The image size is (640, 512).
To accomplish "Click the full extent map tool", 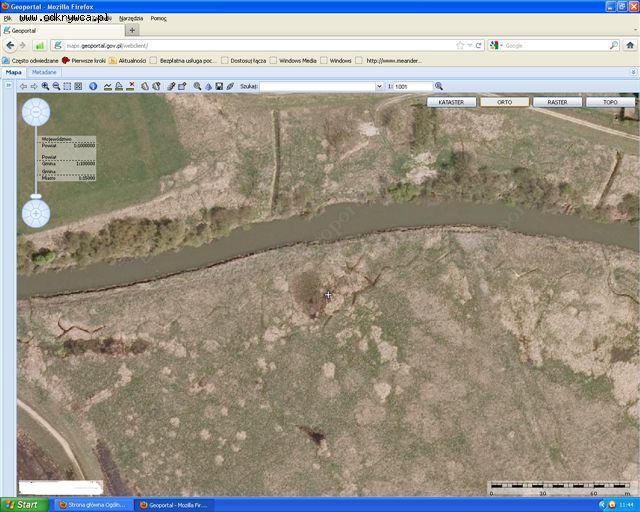I will pyautogui.click(x=78, y=86).
